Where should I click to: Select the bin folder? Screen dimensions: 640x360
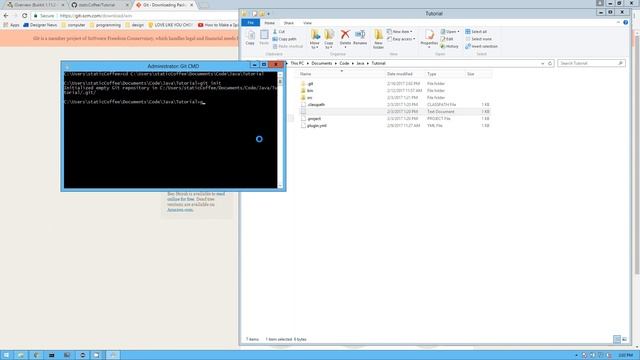(x=310, y=91)
